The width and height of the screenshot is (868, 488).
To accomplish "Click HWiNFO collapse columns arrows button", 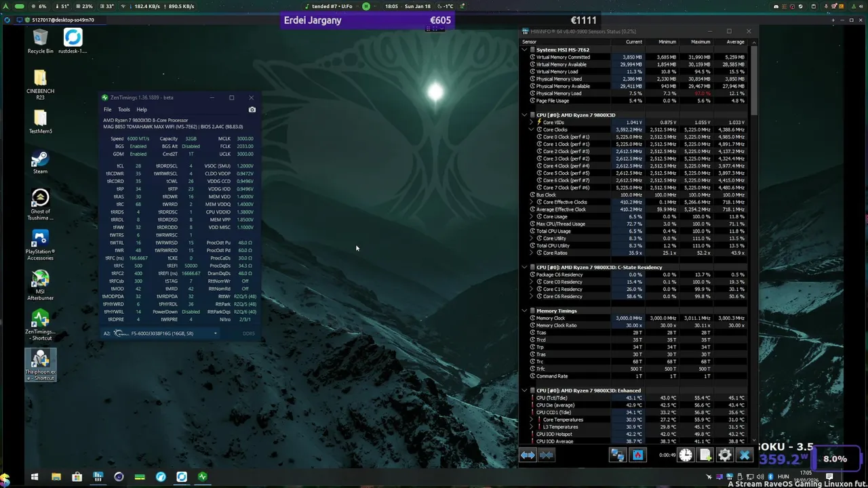I will [546, 455].
